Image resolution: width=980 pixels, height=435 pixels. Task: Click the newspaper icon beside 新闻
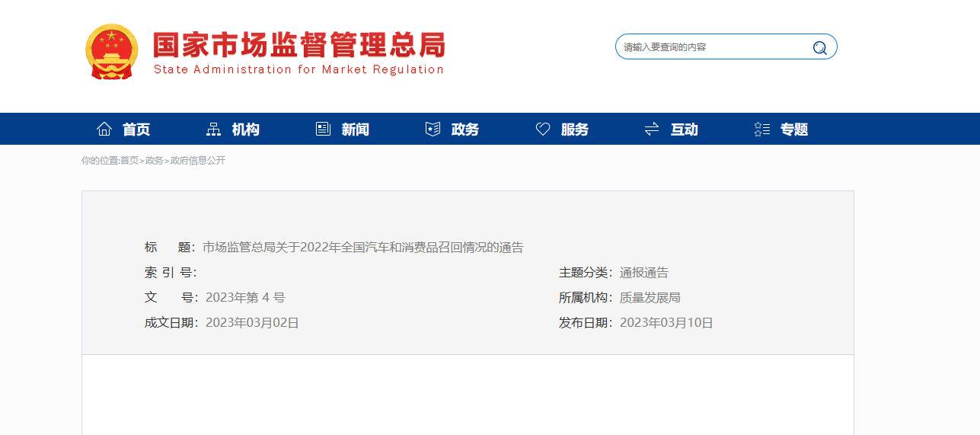click(x=323, y=130)
